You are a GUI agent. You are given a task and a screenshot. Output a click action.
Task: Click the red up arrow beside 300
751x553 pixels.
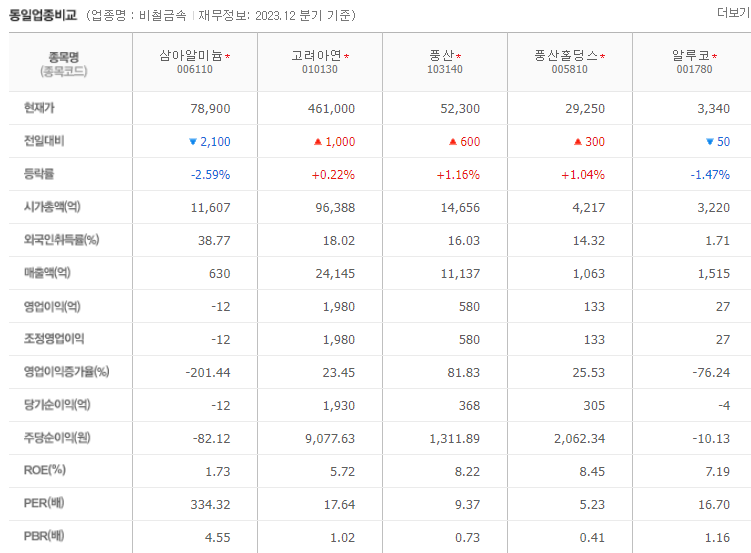[578, 142]
